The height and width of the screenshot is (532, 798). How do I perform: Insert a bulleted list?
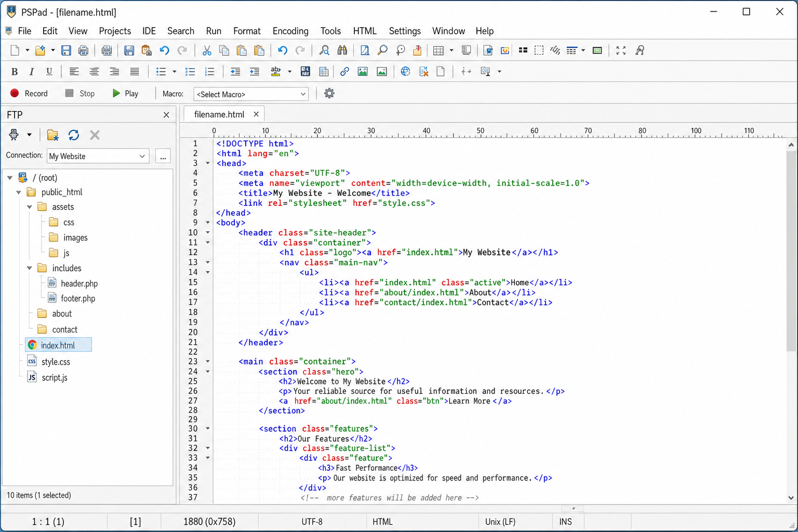tap(161, 72)
